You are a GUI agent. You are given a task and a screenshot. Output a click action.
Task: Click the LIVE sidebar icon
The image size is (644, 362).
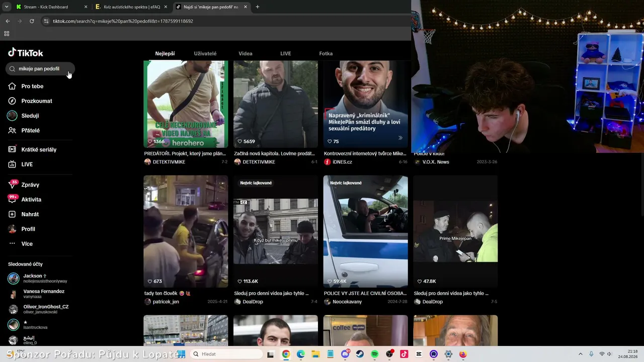12,164
